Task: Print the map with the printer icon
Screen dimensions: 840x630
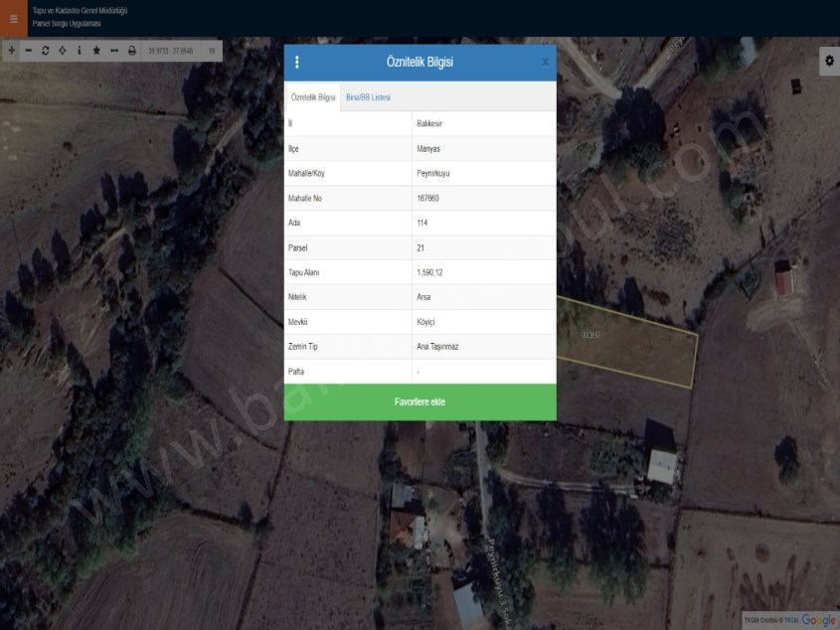Action: click(x=131, y=51)
